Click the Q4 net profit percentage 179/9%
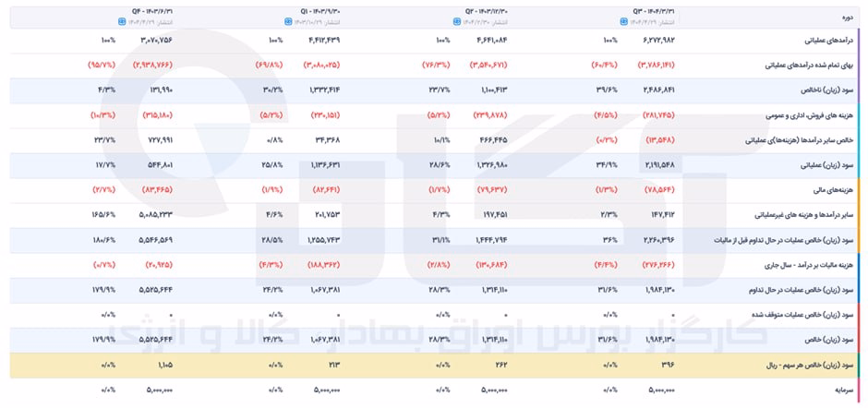This screenshot has height=408, width=868. click(103, 340)
